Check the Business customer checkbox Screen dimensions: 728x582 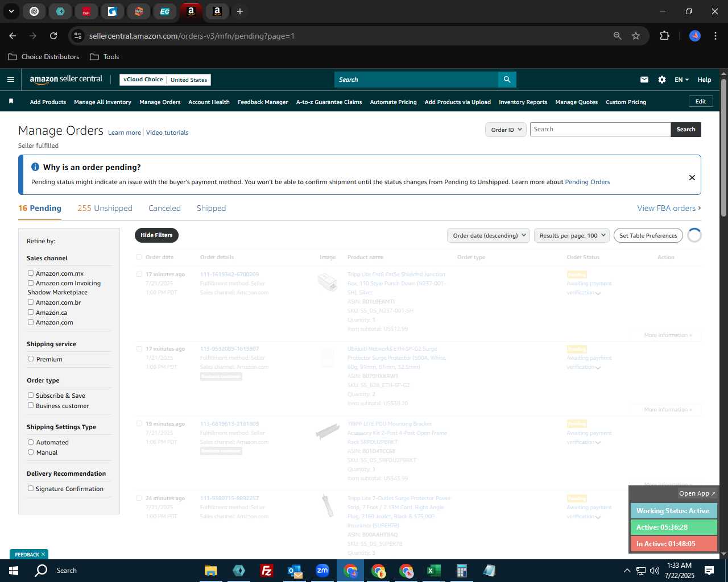click(x=31, y=405)
